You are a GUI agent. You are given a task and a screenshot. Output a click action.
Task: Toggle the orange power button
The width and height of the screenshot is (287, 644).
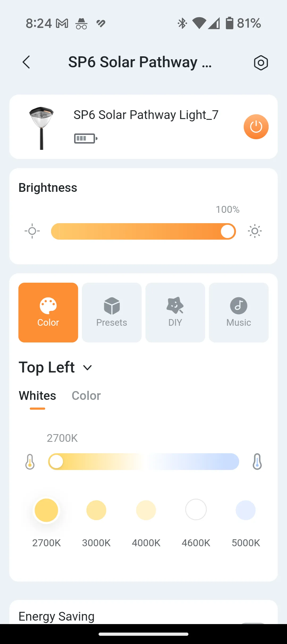pyautogui.click(x=256, y=127)
